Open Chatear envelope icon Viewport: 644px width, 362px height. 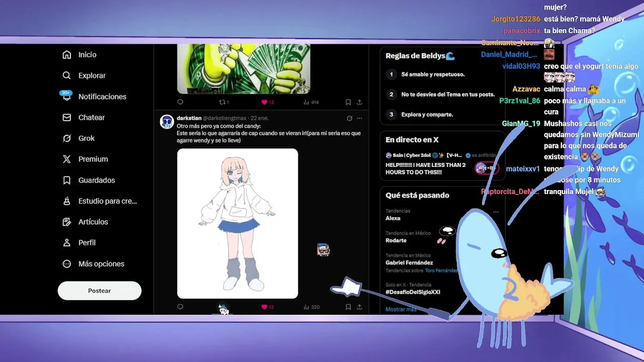point(66,117)
